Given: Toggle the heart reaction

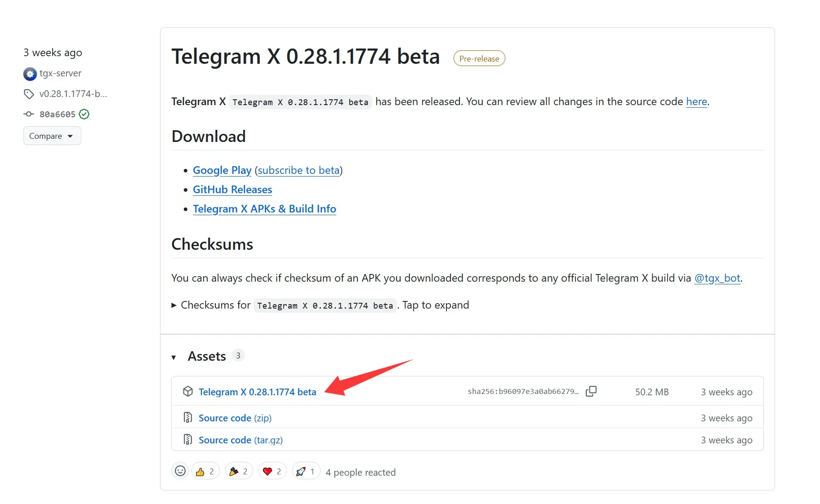Looking at the screenshot, I should (272, 471).
